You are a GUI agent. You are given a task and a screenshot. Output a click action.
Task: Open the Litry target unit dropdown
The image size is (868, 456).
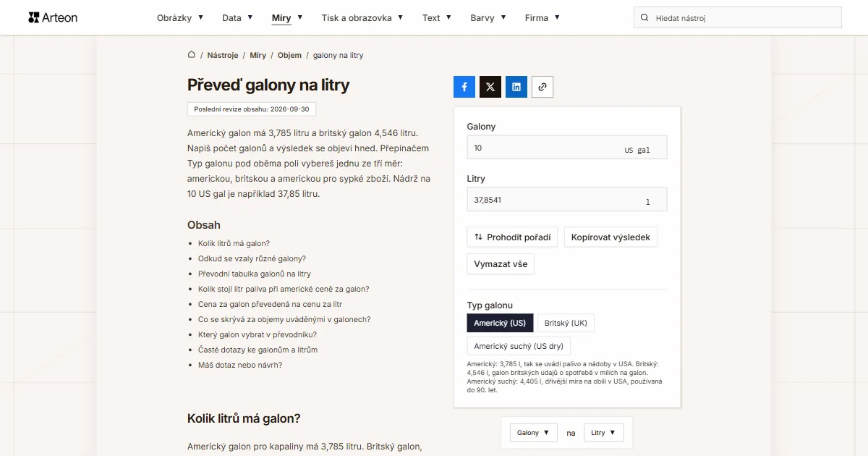(x=604, y=433)
